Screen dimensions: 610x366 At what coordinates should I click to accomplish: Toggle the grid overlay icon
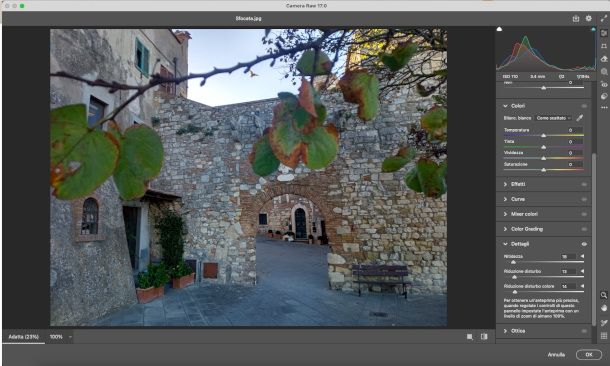click(604, 336)
